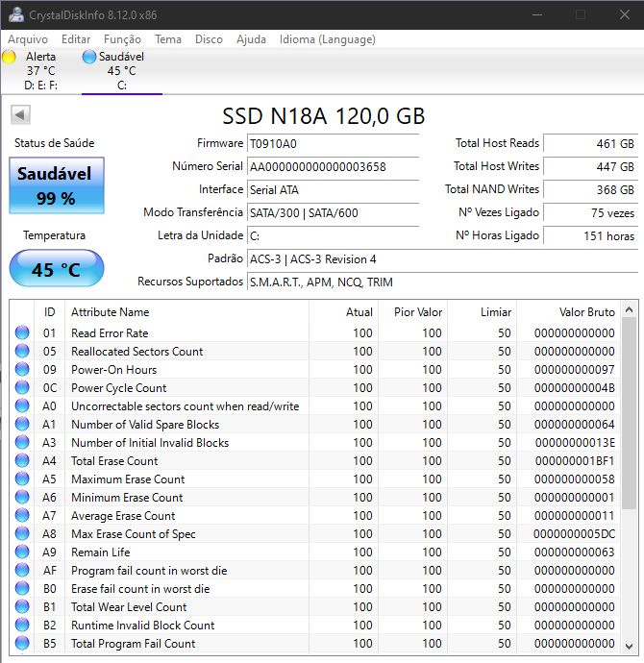Click the scroll up arrow of attribute list
The height and width of the screenshot is (663, 644).
[x=630, y=310]
